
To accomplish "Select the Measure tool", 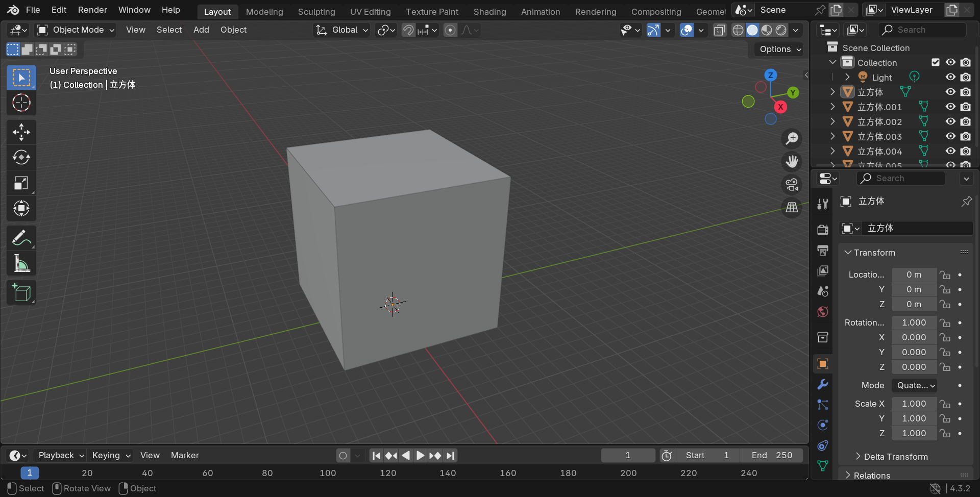I will click(21, 263).
